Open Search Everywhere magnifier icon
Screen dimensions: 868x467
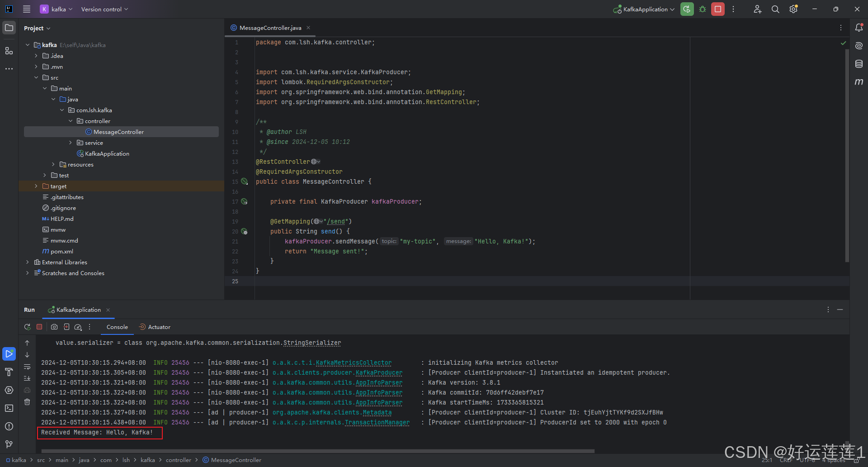(x=775, y=9)
